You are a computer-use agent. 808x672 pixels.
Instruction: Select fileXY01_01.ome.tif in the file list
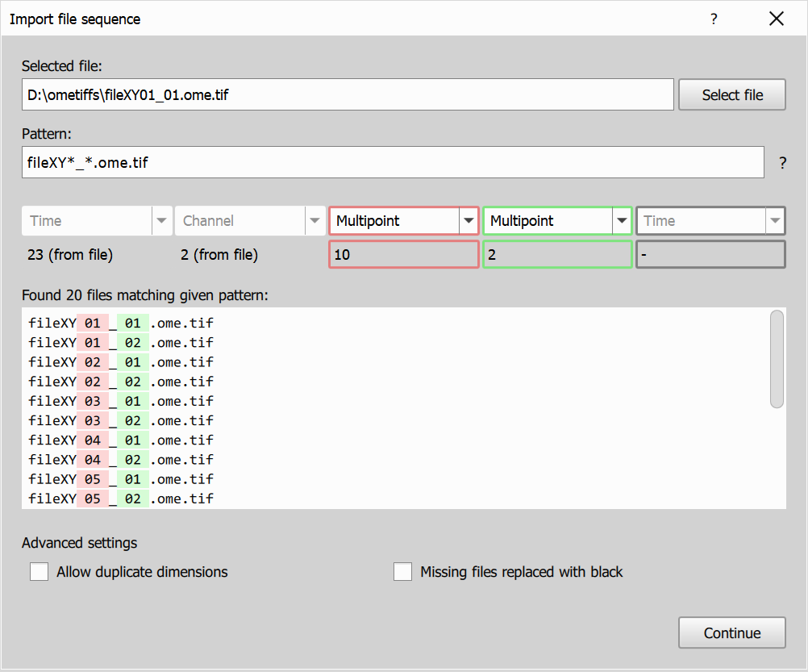(x=121, y=323)
